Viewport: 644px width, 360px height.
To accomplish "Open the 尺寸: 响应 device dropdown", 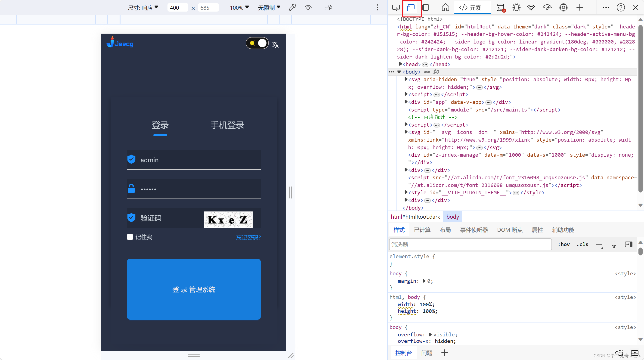I will pyautogui.click(x=143, y=7).
